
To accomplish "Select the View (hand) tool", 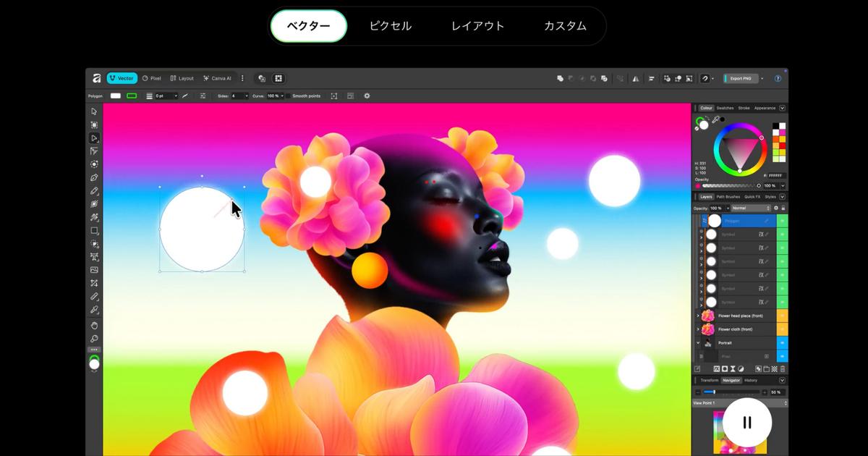I will (x=94, y=325).
